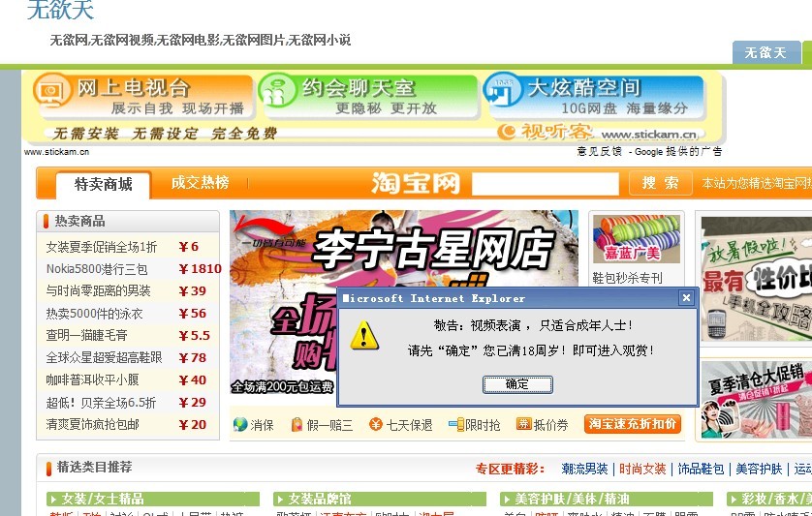Open 鞋包秒杀专刊 link
812x516 pixels.
point(627,278)
